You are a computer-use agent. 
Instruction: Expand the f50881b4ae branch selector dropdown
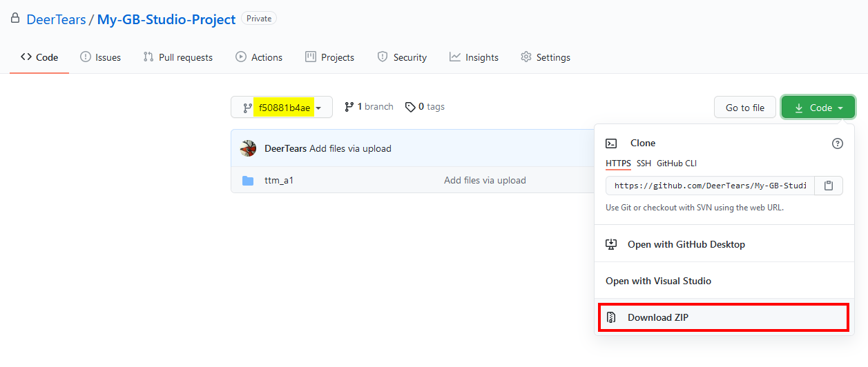coord(282,108)
